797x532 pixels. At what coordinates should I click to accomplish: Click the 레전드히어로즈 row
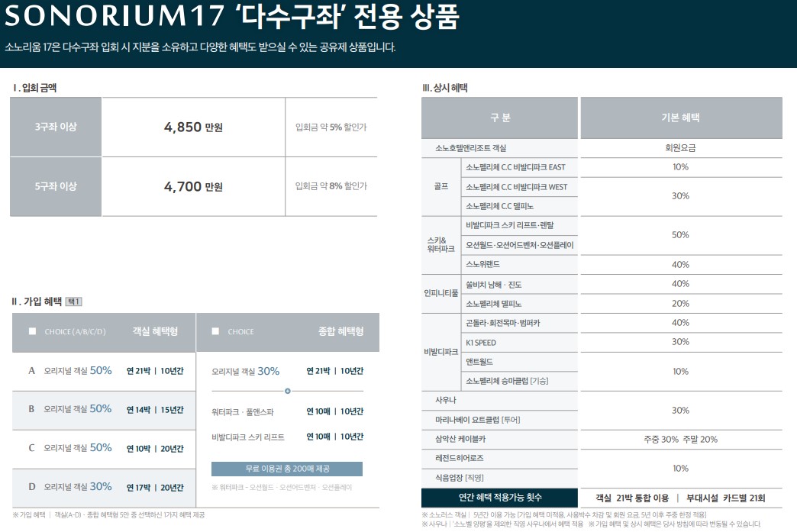point(499,458)
